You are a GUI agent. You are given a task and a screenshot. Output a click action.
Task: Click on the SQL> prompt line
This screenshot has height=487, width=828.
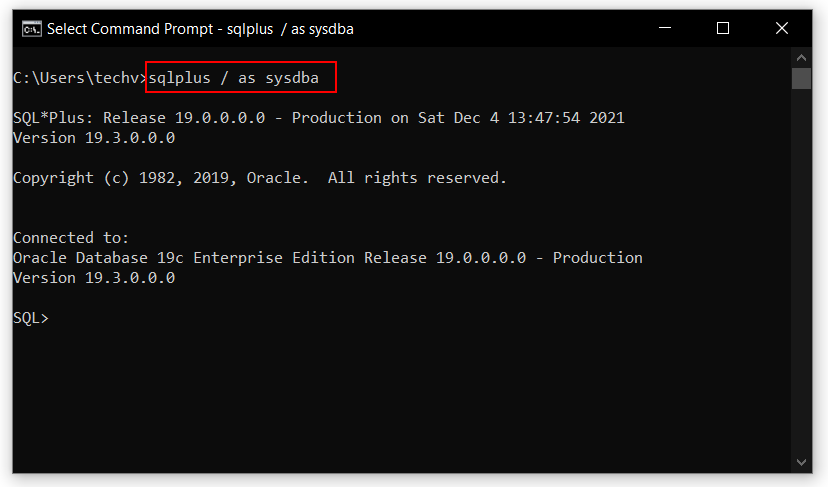pos(31,318)
